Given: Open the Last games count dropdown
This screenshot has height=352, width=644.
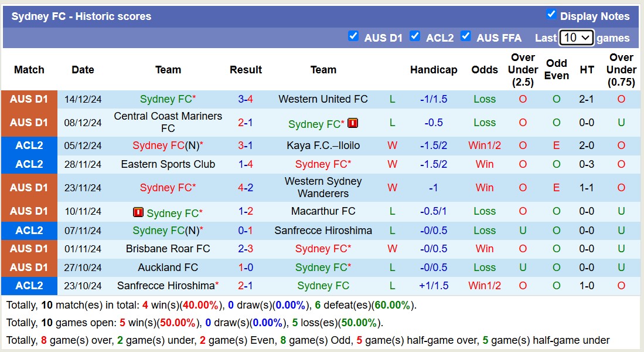Looking at the screenshot, I should (x=576, y=37).
